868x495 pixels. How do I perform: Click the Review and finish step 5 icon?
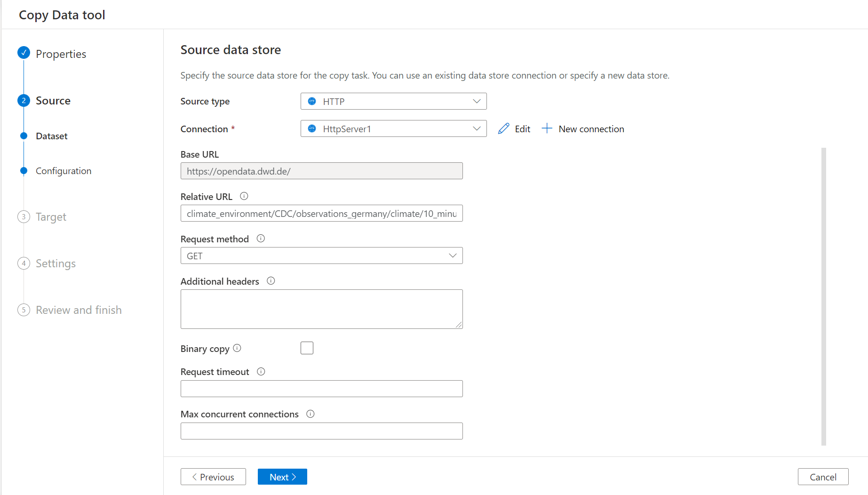[24, 310]
